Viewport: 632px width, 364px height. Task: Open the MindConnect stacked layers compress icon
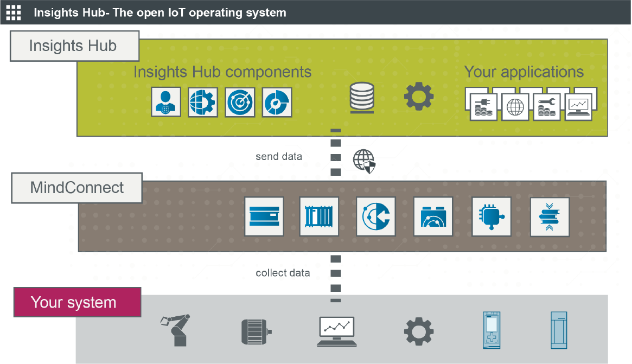click(550, 216)
